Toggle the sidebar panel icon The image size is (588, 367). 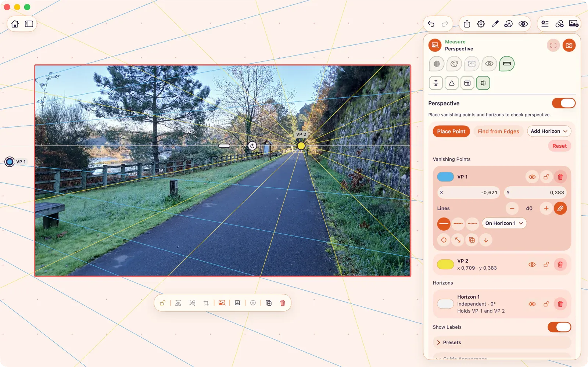point(29,24)
